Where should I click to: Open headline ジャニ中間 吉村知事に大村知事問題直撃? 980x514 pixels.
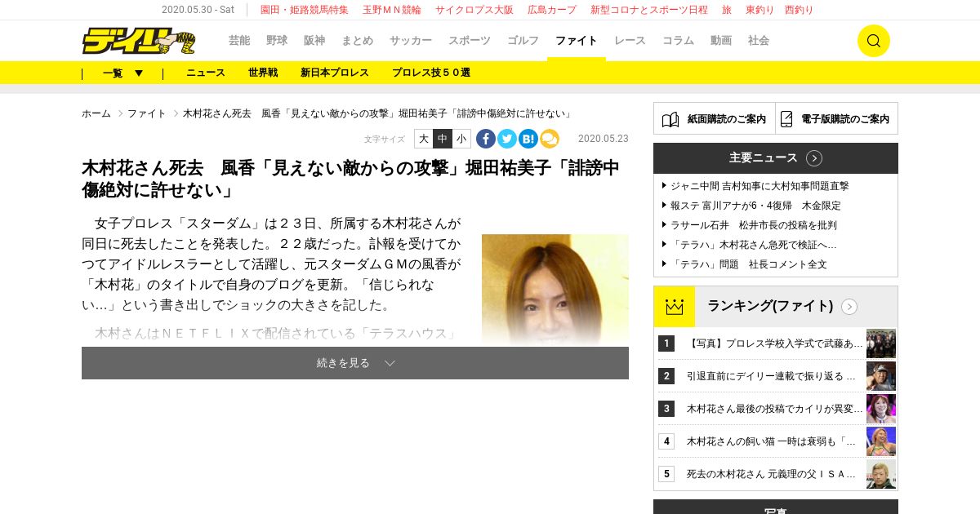pyautogui.click(x=759, y=186)
